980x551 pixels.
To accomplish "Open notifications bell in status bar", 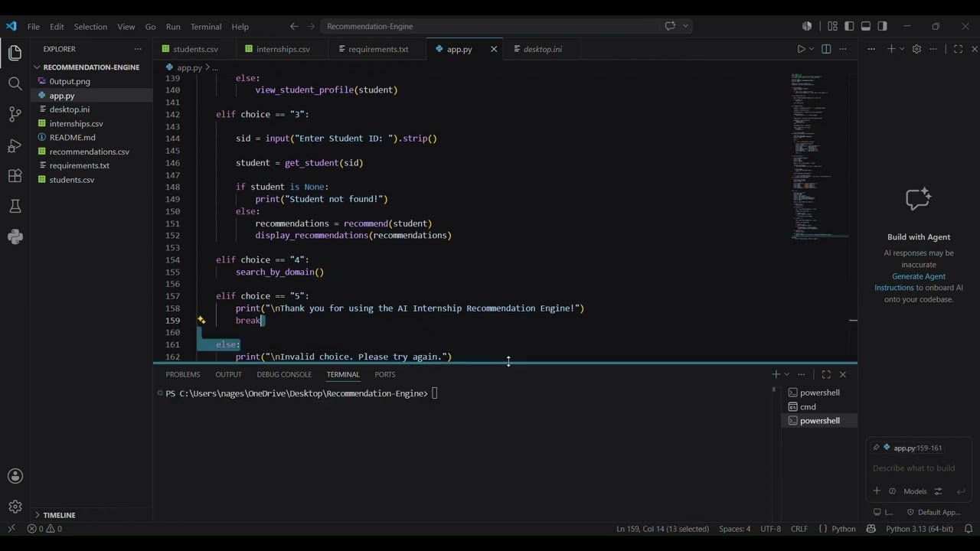I will point(969,529).
